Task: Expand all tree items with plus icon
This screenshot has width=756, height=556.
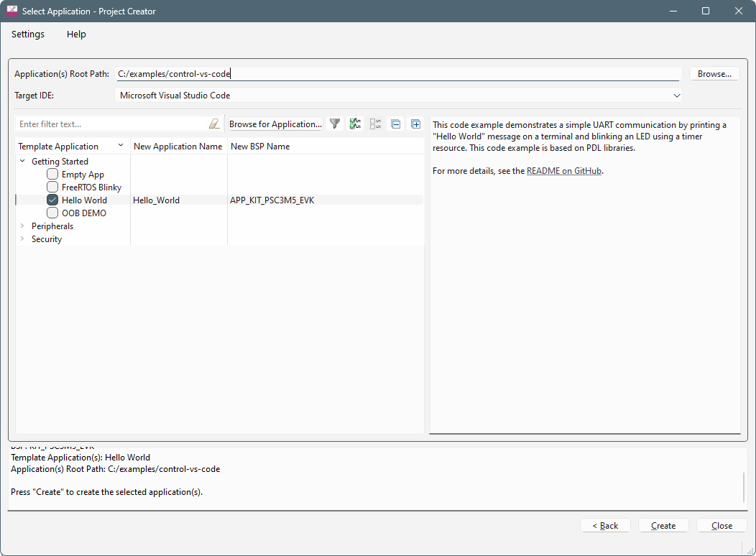Action: 415,124
